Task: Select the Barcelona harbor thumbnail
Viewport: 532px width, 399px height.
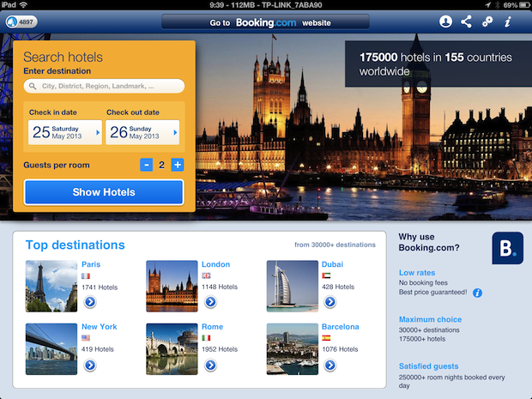Action: (x=292, y=349)
